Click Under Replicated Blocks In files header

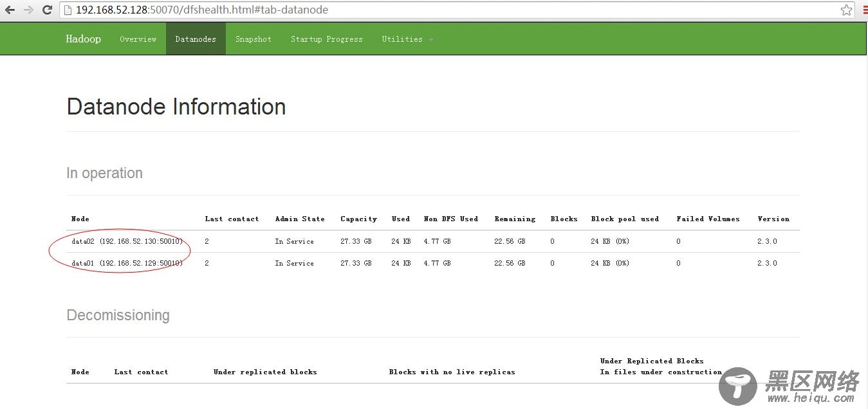(661, 367)
